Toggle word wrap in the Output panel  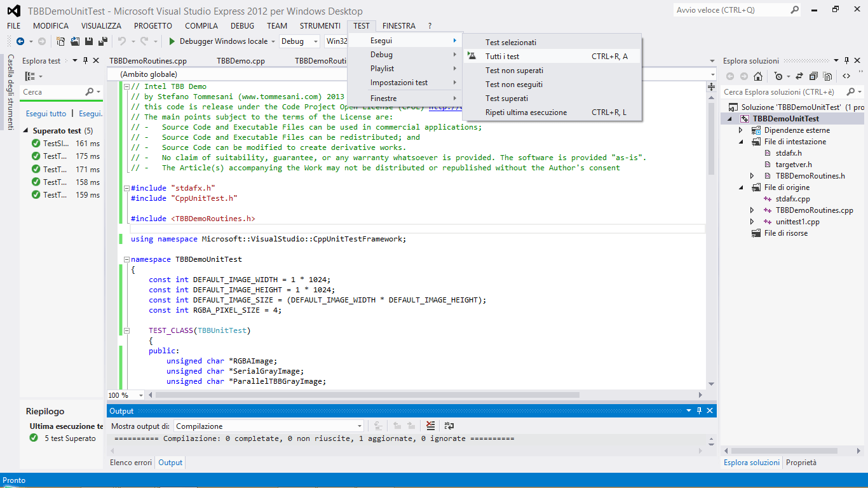(x=449, y=426)
